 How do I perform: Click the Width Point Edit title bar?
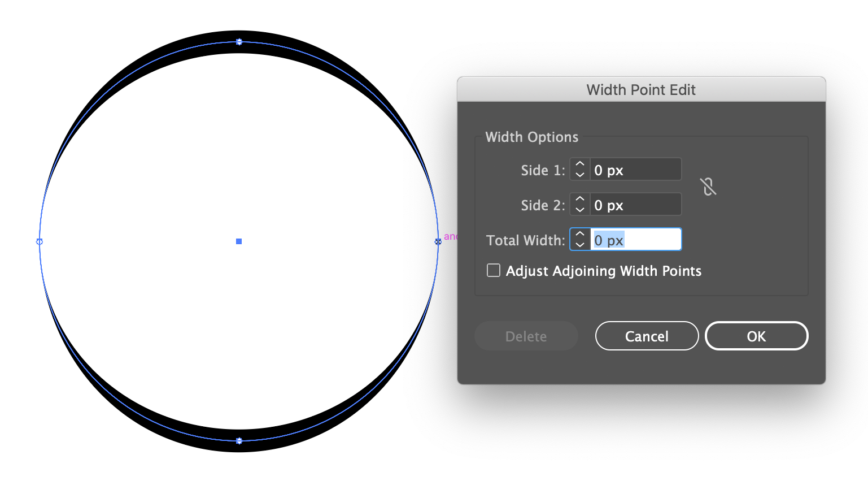[641, 89]
